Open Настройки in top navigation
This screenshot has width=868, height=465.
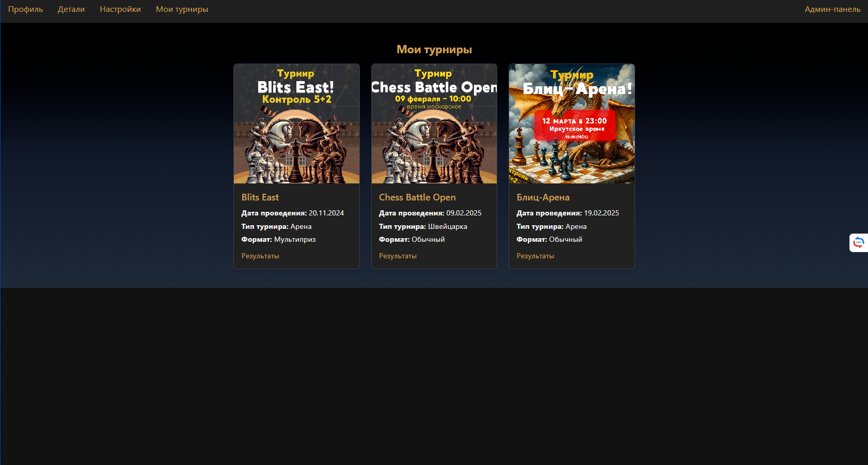120,9
